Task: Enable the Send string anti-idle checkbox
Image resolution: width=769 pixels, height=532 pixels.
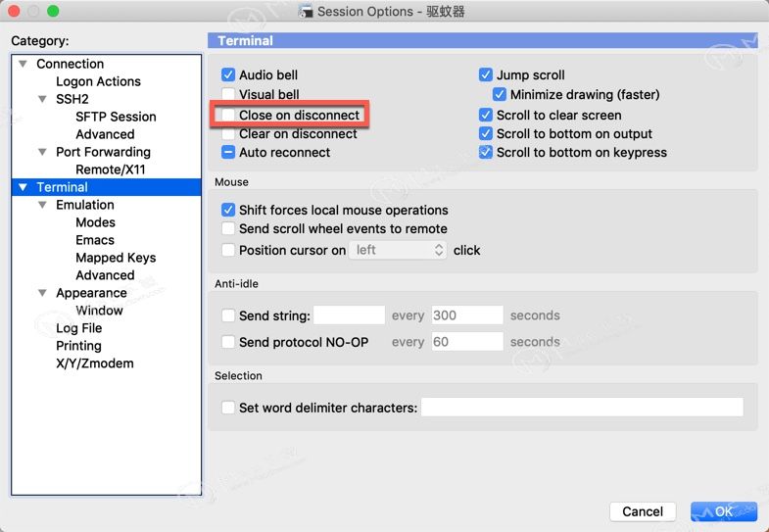Action: coord(228,315)
